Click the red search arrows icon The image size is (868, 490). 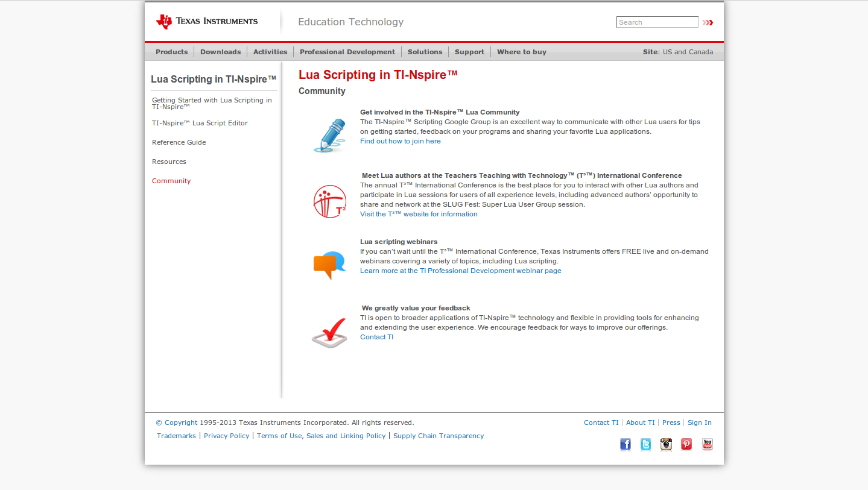708,22
